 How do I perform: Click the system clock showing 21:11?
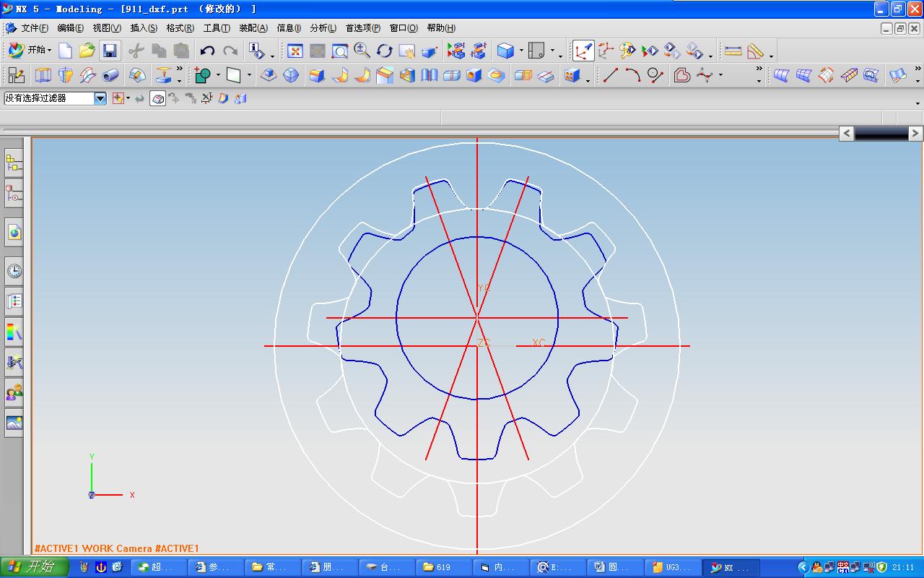pos(903,568)
